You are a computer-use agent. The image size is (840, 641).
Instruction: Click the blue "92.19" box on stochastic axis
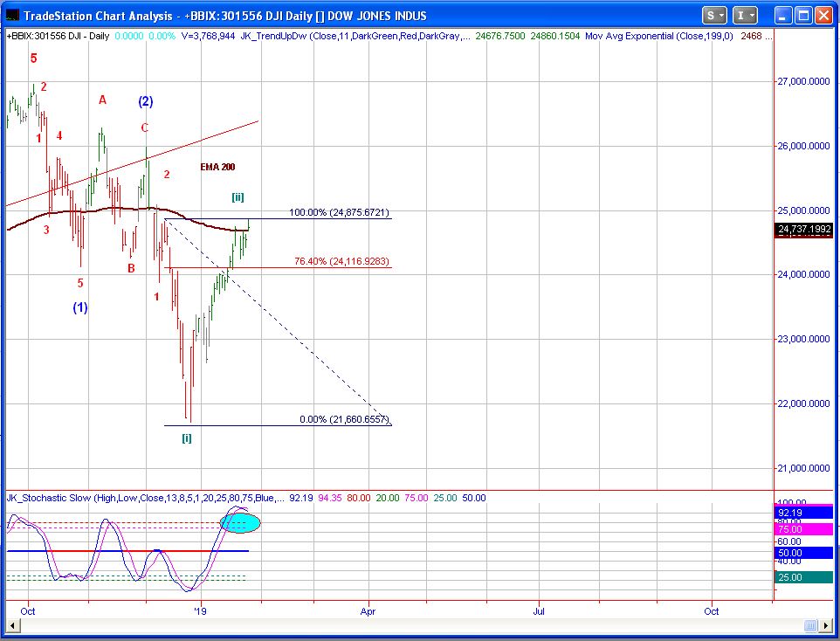tap(804, 513)
